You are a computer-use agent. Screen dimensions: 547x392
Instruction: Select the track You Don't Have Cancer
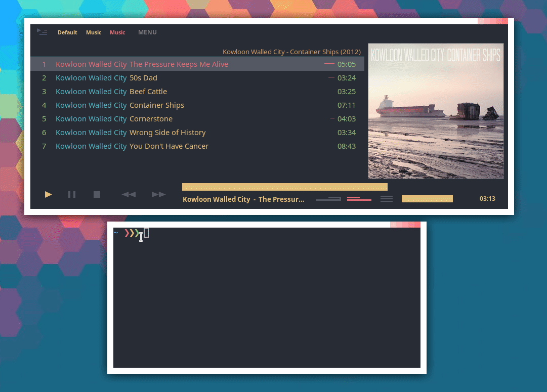click(169, 146)
